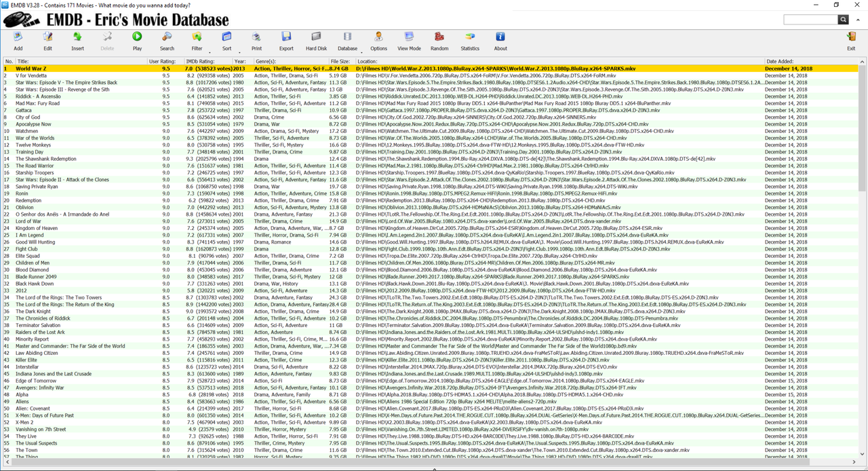Select The Usual Suspects row
The image size is (868, 471).
click(430, 443)
